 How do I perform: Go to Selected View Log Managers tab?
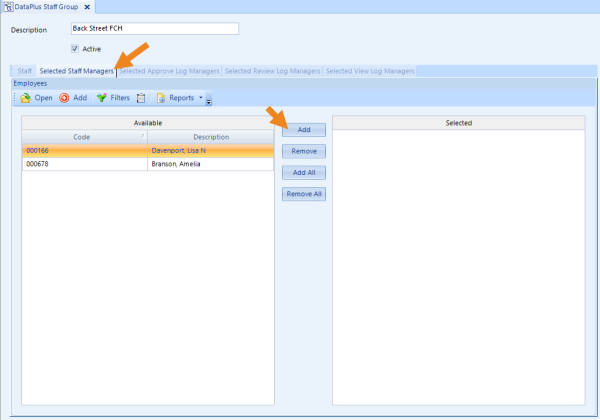369,71
